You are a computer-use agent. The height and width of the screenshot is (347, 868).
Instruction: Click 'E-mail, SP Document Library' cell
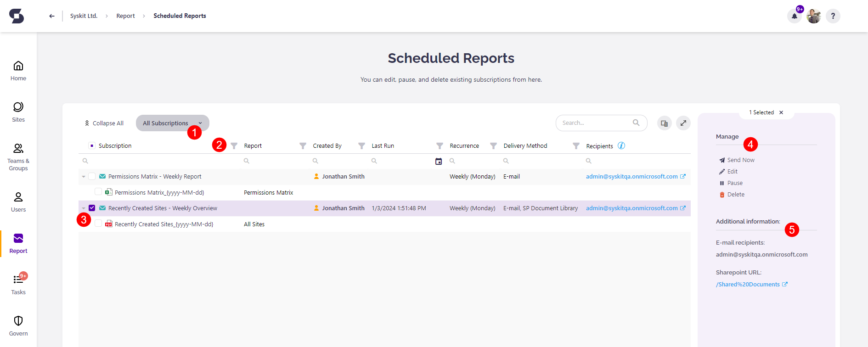(541, 208)
